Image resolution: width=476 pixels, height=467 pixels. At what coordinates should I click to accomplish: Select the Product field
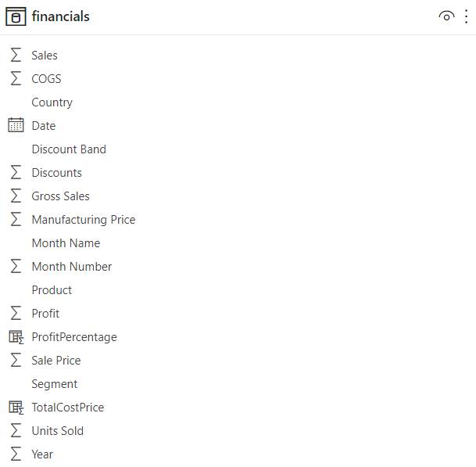(x=52, y=290)
